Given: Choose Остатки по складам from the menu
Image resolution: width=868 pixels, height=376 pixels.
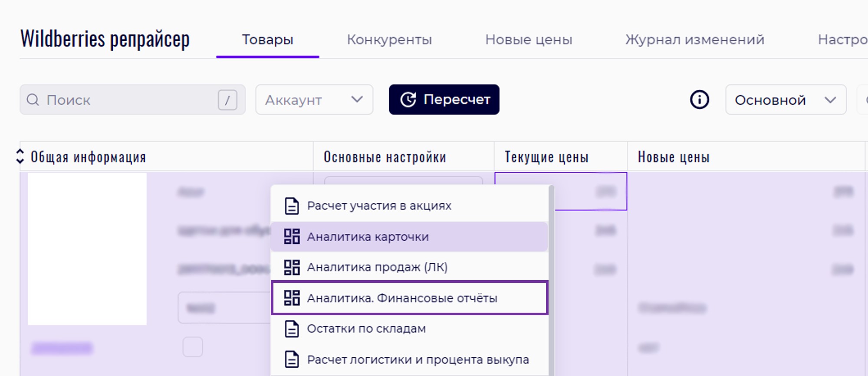Looking at the screenshot, I should click(x=366, y=329).
